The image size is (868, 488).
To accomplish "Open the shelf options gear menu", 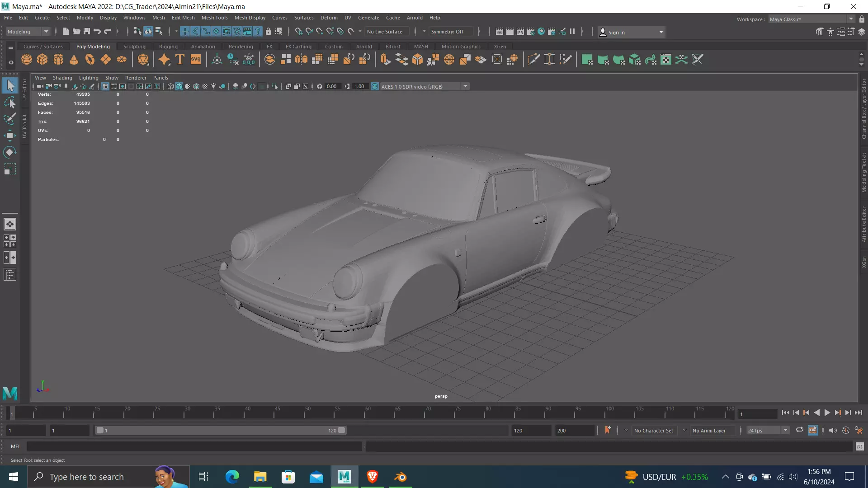I will pos(11,62).
